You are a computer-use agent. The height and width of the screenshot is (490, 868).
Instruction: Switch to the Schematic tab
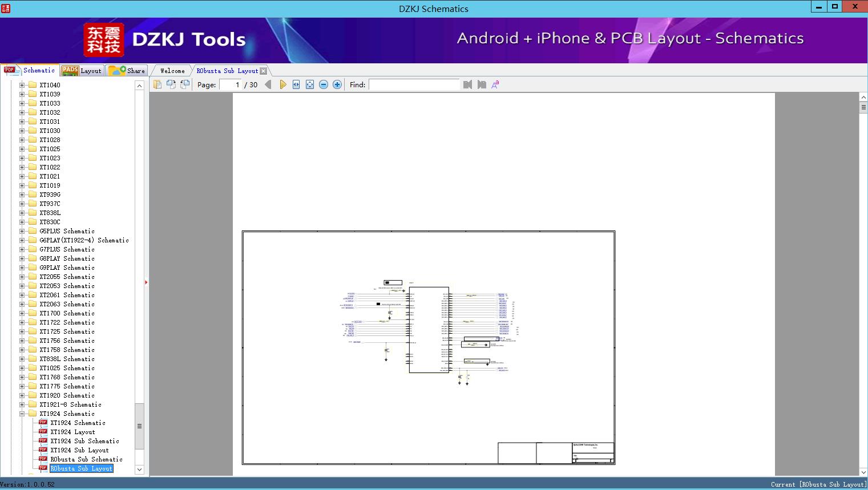click(30, 70)
